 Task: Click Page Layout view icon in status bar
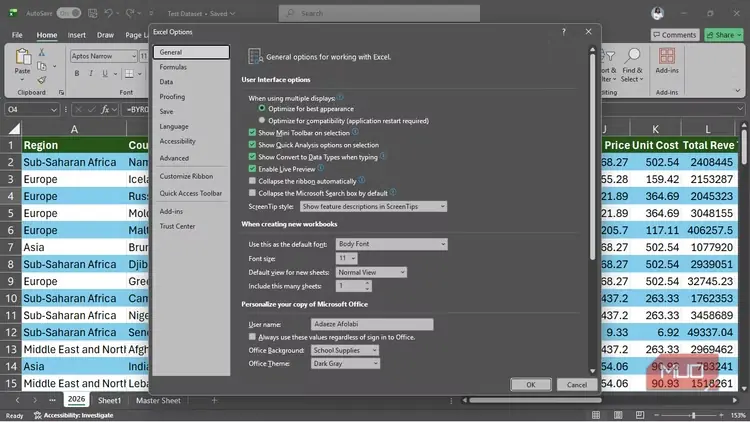click(618, 415)
